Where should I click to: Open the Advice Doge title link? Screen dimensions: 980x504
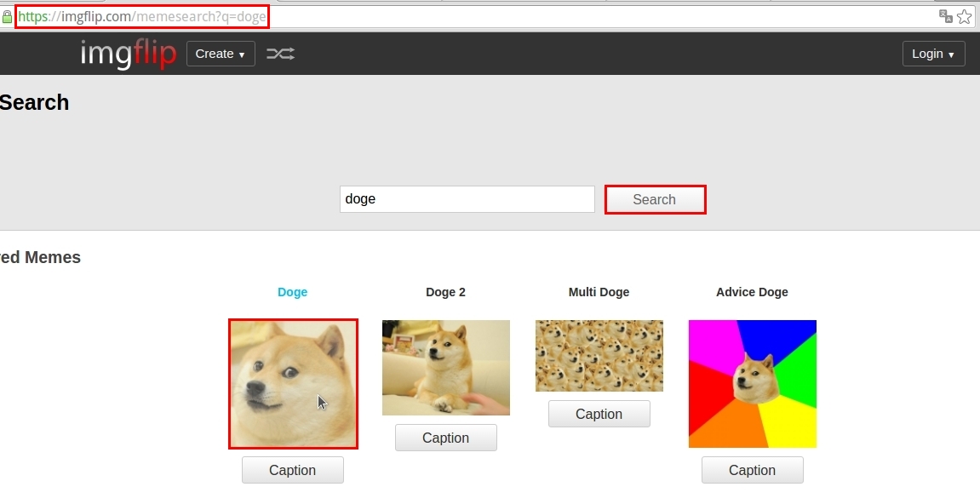[x=752, y=292]
